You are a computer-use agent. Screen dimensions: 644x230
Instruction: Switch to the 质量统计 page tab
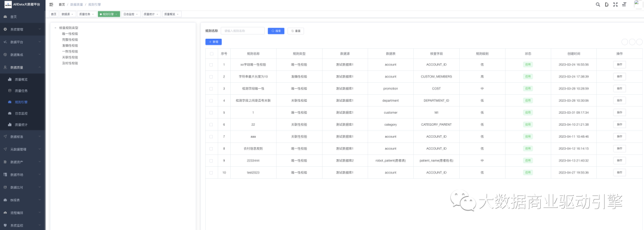(151, 14)
